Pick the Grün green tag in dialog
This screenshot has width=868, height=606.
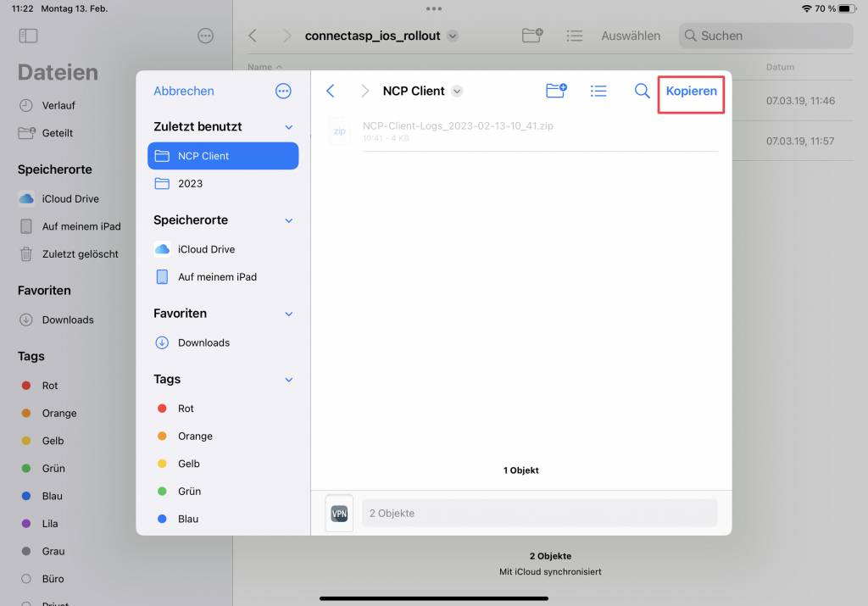click(x=189, y=491)
